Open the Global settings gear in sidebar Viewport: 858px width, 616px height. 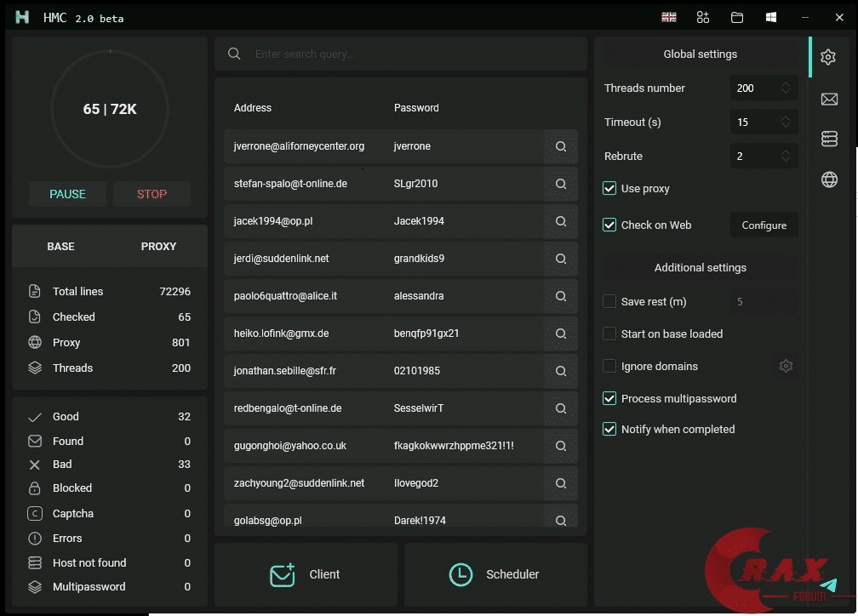tap(828, 57)
